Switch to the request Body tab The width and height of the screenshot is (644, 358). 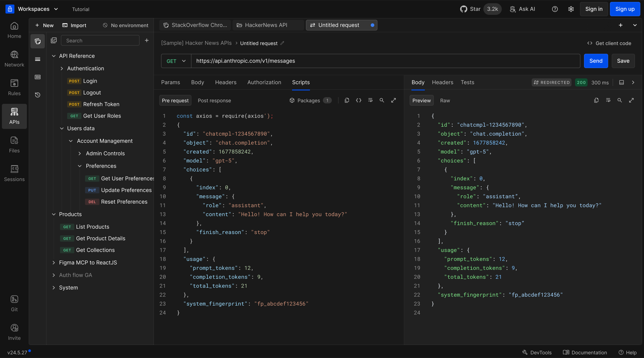pyautogui.click(x=198, y=82)
